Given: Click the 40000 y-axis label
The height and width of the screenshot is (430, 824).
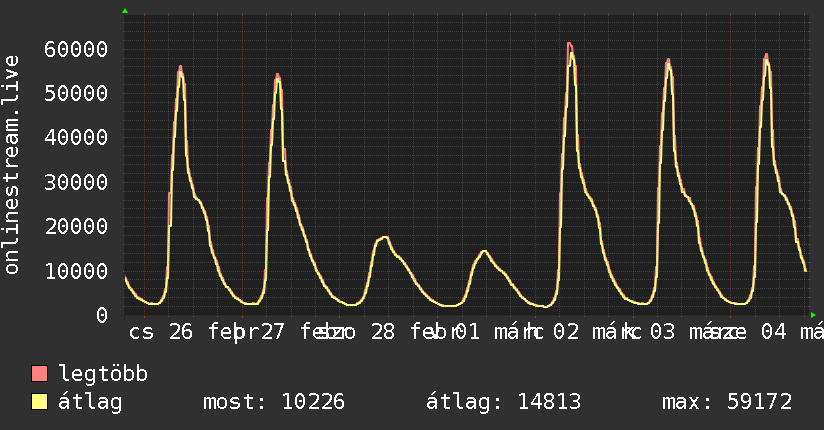Looking at the screenshot, I should 76,138.
